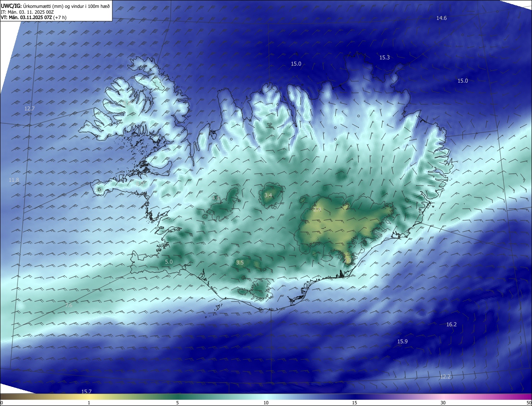Click the 5 tick on the color scale
The height and width of the screenshot is (406, 532).
pyautogui.click(x=177, y=403)
